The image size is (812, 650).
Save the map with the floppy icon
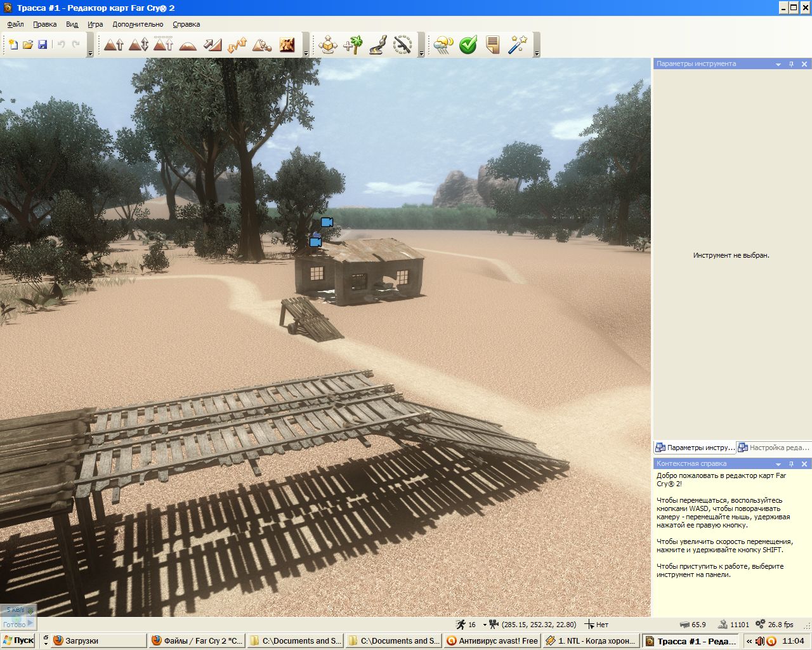tap(43, 44)
